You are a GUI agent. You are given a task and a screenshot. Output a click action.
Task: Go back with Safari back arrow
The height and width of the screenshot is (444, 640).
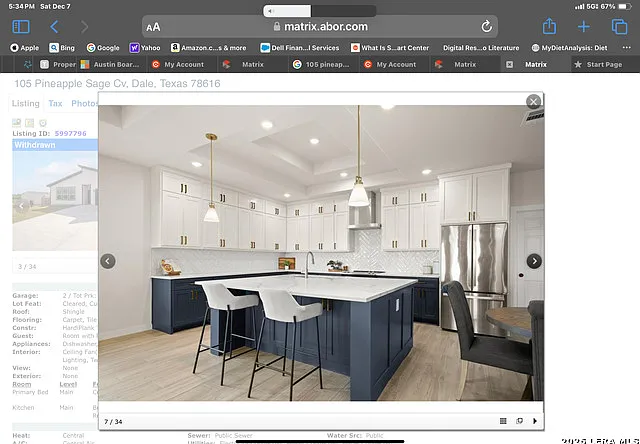(54, 27)
